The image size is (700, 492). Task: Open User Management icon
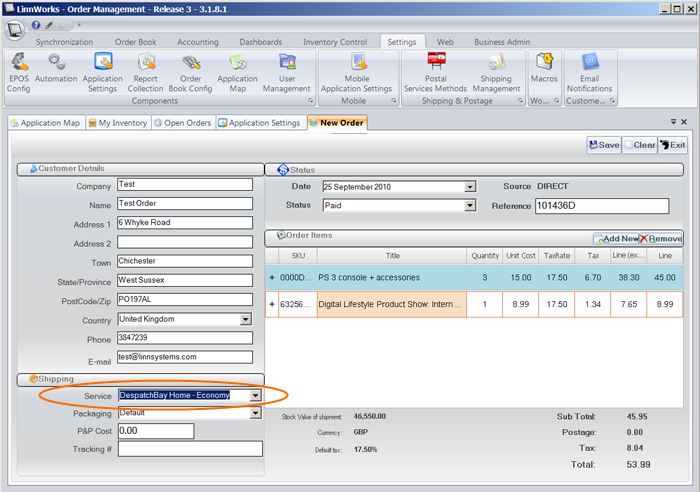click(287, 71)
